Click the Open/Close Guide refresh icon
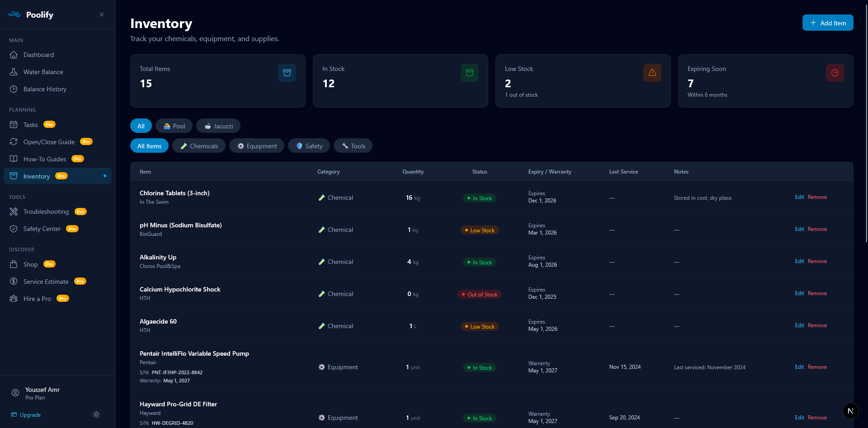Image resolution: width=868 pixels, height=428 pixels. [x=14, y=141]
